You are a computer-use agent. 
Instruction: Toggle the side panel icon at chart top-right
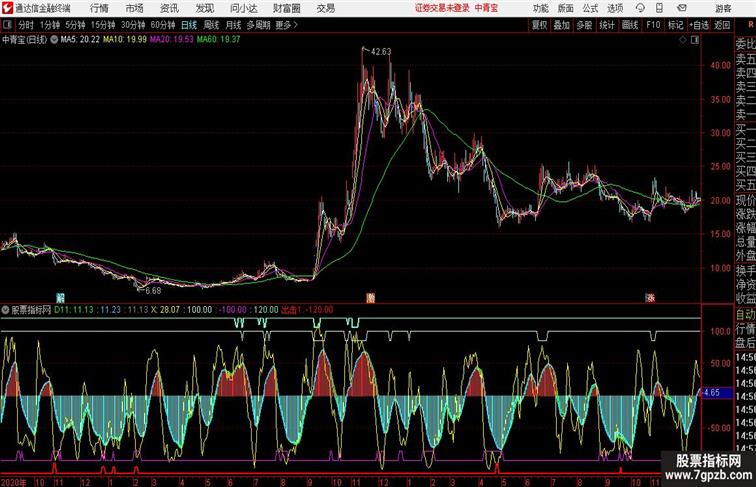[695, 40]
